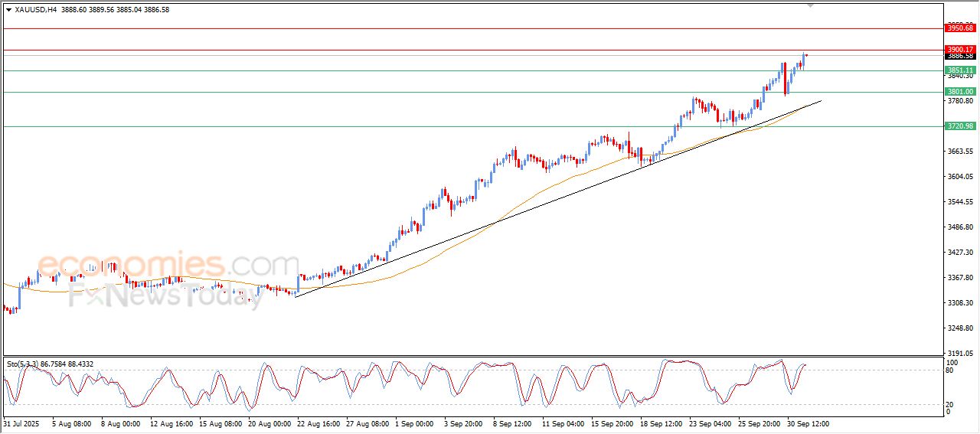Click the Sto(5,3,3) stochastic indicator label

pos(26,364)
